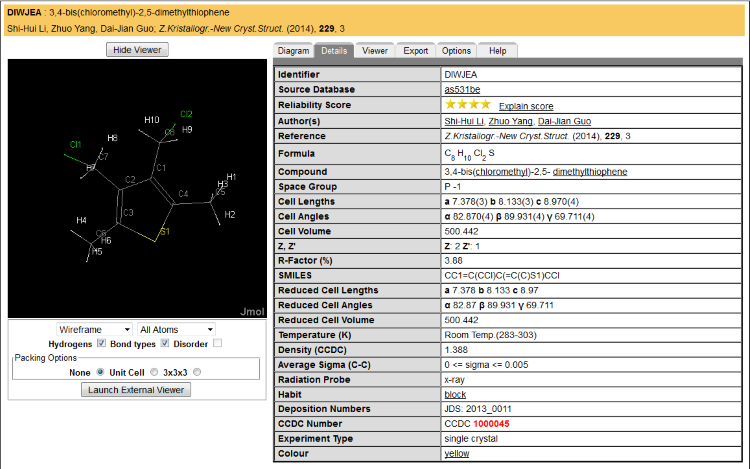
Task: Open the Help tab
Action: tap(497, 50)
